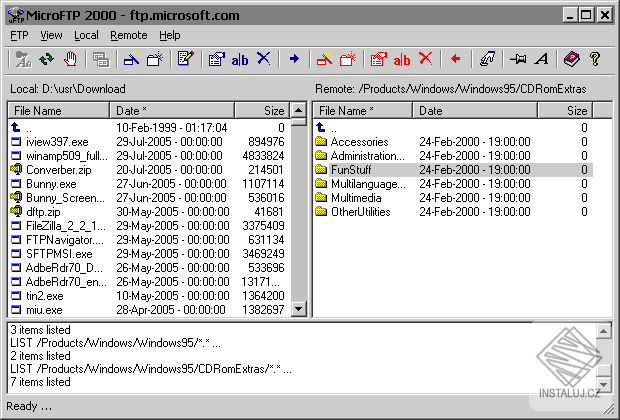Sort local files by Date column header
The width and height of the screenshot is (620, 420).
point(172,111)
